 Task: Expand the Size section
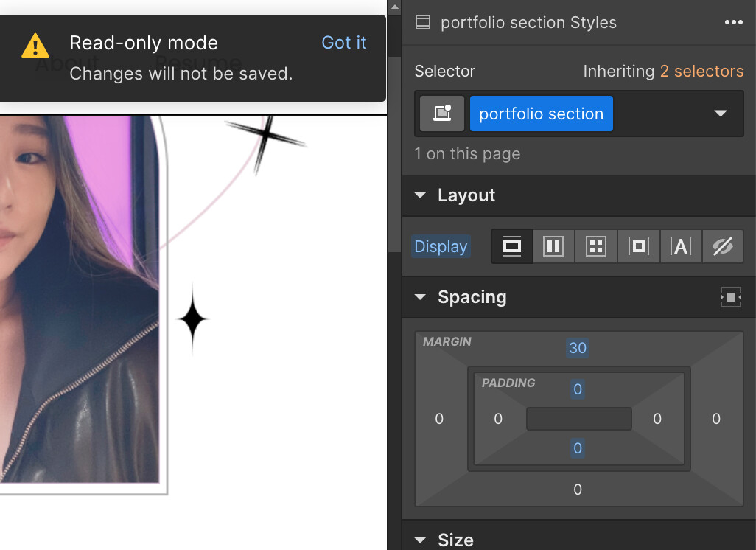click(420, 540)
